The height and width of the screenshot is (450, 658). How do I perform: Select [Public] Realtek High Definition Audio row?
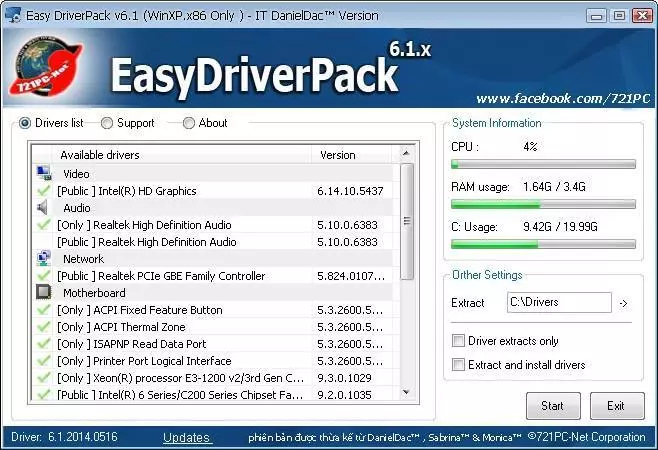click(213, 242)
